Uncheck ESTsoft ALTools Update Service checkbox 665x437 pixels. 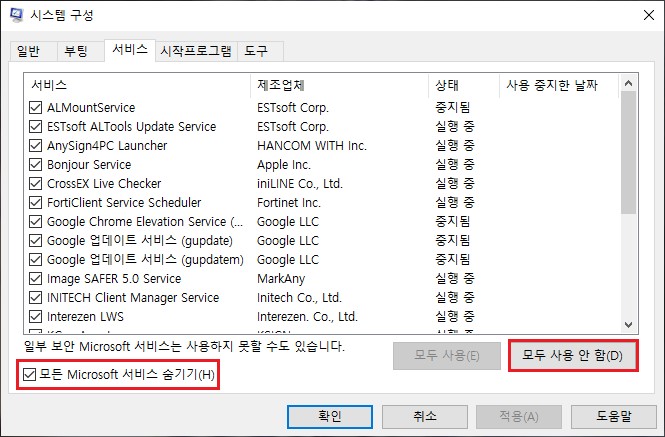[35, 127]
